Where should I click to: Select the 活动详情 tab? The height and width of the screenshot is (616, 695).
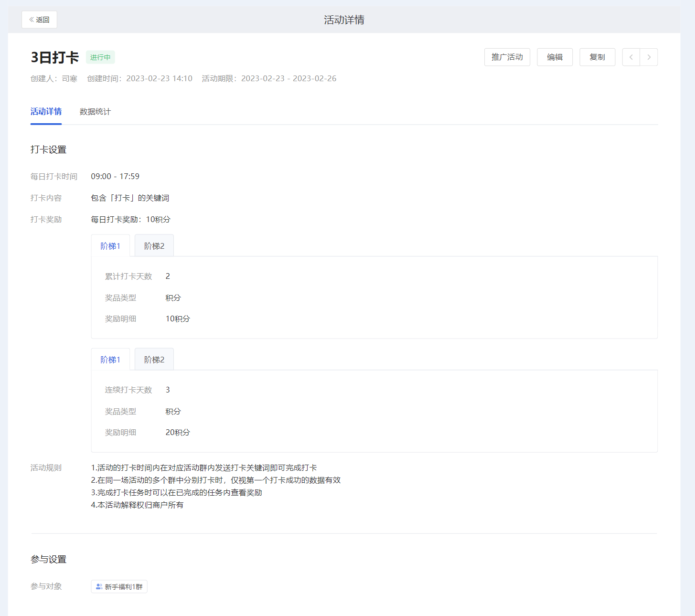(46, 112)
